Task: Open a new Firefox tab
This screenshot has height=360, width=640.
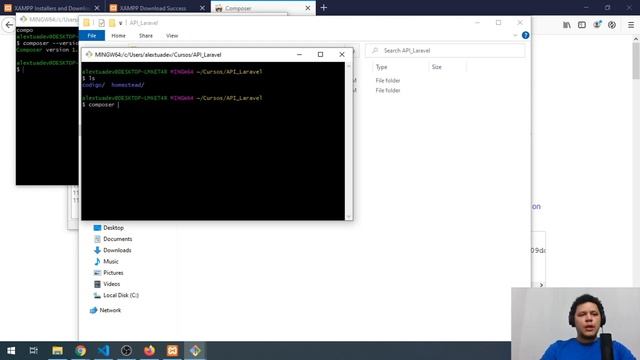Action: tap(324, 8)
